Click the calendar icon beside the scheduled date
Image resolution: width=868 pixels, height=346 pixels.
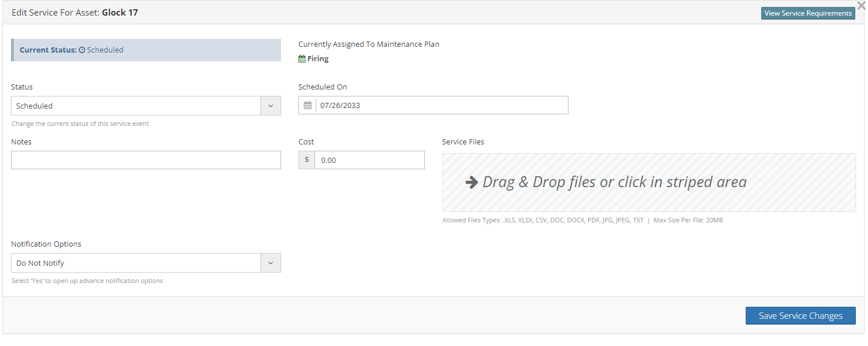308,105
